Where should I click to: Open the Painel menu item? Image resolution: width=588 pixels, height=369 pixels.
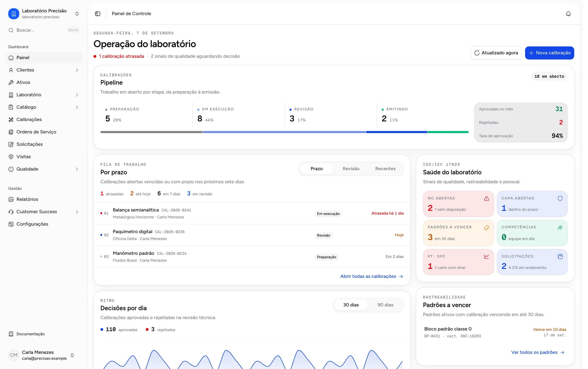(x=44, y=58)
